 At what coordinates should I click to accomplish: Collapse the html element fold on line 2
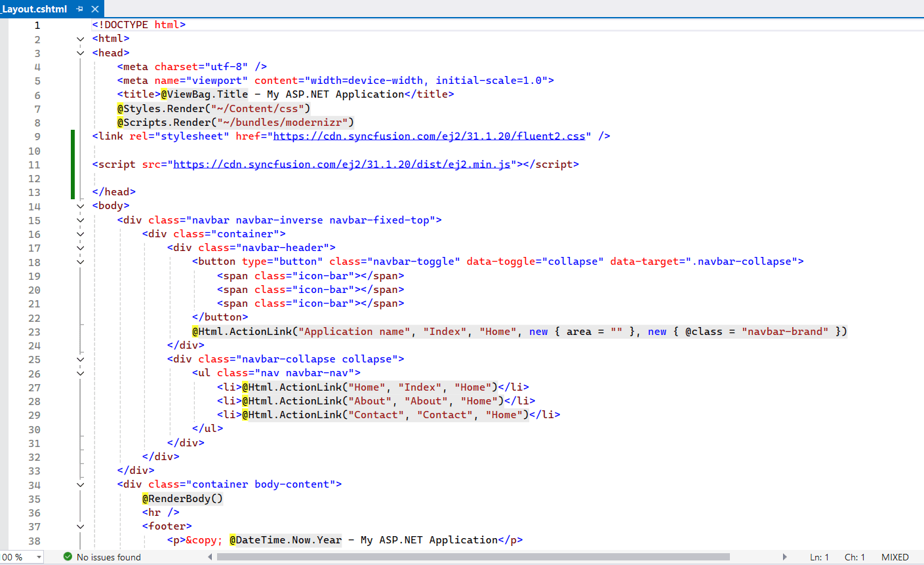click(x=80, y=39)
